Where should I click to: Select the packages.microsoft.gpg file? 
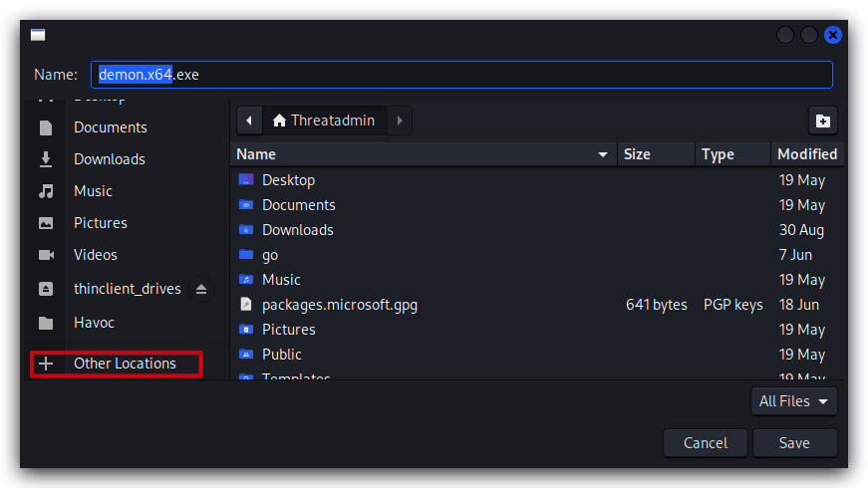[537, 305]
